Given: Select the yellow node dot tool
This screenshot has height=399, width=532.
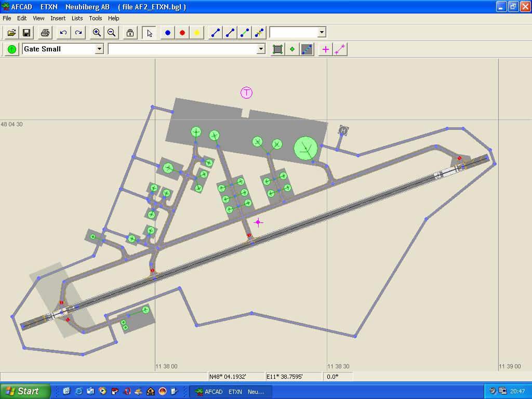Looking at the screenshot, I should (197, 33).
